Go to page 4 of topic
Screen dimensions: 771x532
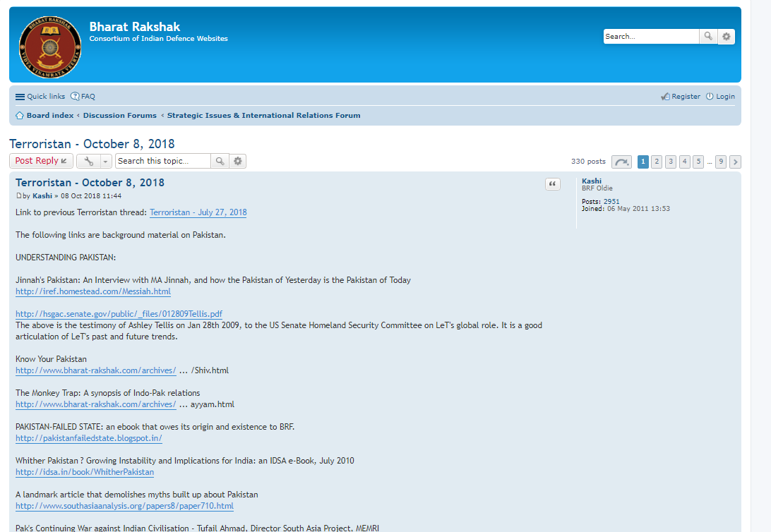point(684,162)
